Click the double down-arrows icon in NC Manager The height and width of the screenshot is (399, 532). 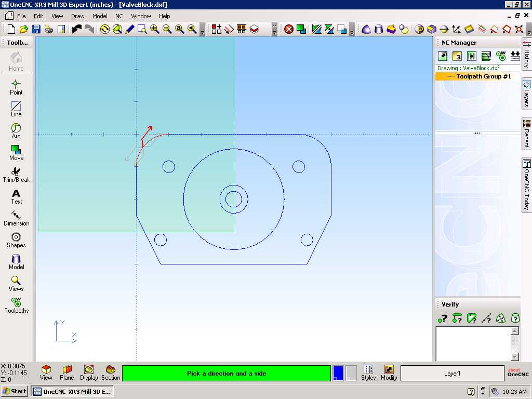coord(515,56)
